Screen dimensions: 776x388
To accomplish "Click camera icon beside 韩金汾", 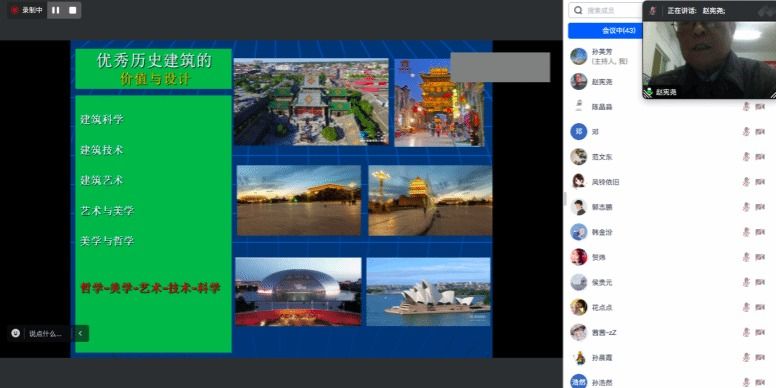I will click(x=760, y=232).
